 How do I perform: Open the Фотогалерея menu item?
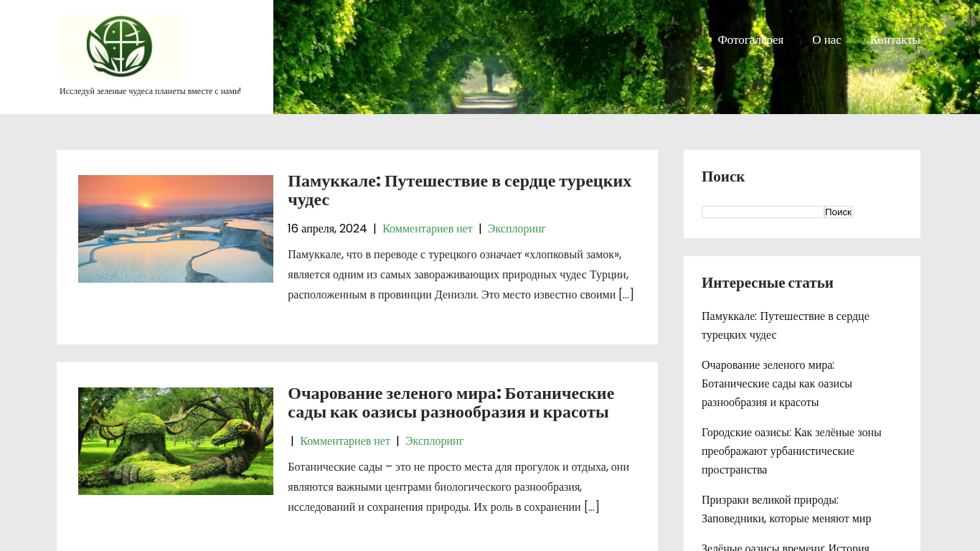point(750,39)
